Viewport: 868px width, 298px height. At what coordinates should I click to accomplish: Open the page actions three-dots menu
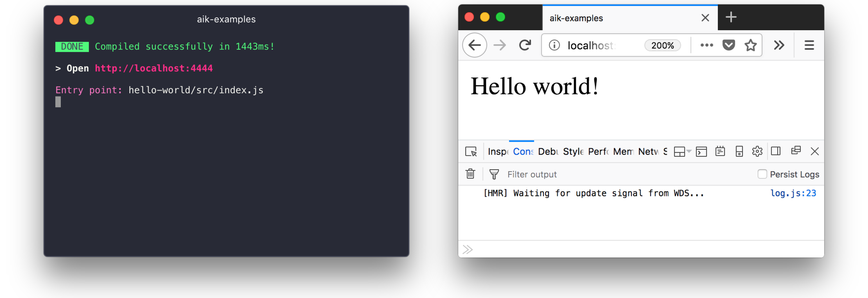click(706, 45)
